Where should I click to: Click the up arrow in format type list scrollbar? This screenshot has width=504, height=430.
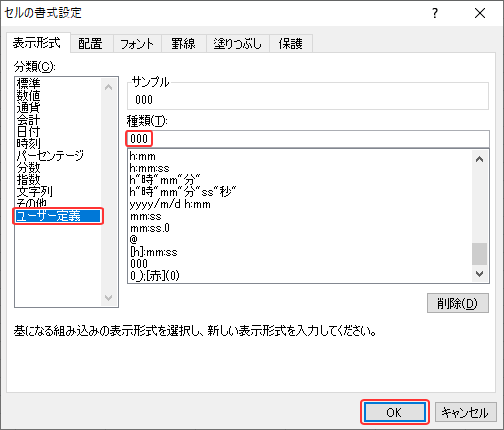tap(480, 159)
